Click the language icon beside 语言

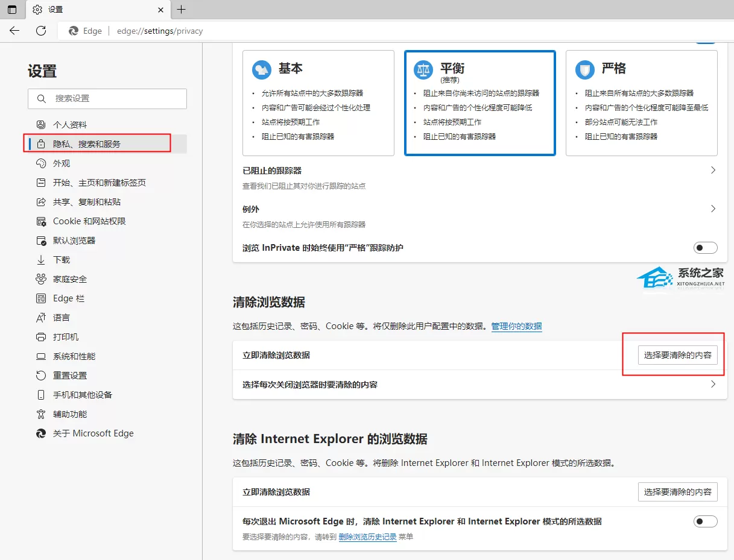(41, 318)
